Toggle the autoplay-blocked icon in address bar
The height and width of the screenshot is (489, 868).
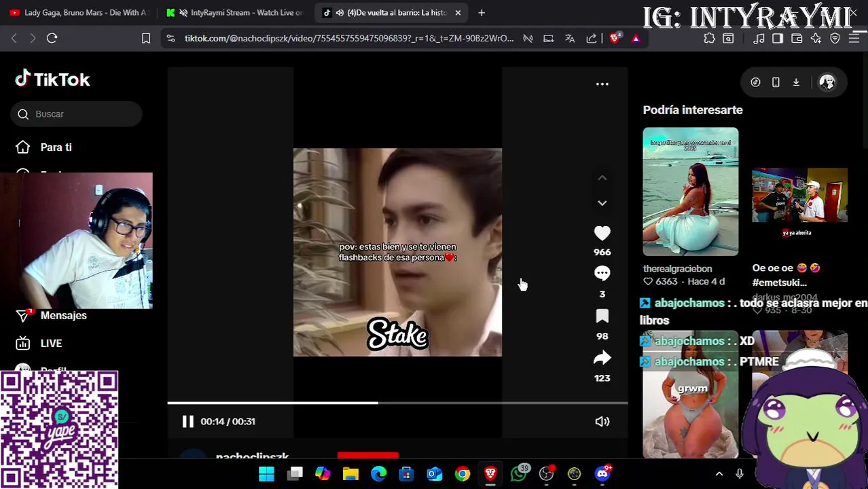coord(528,38)
